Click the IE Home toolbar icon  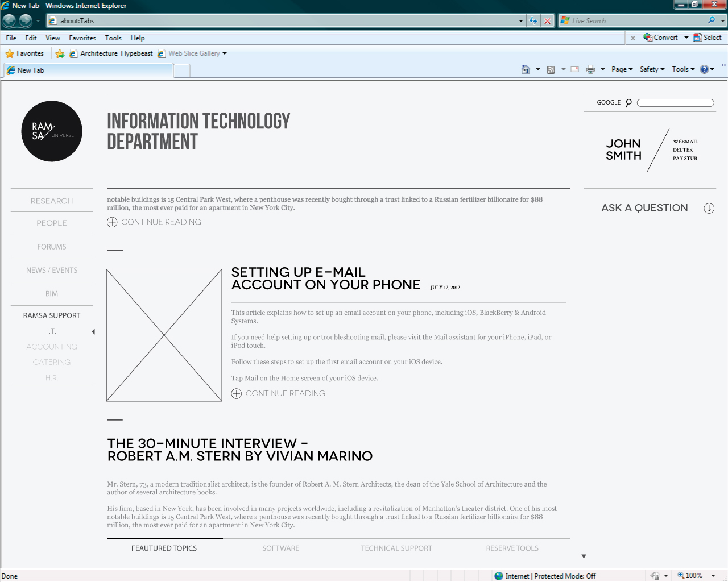pyautogui.click(x=526, y=69)
